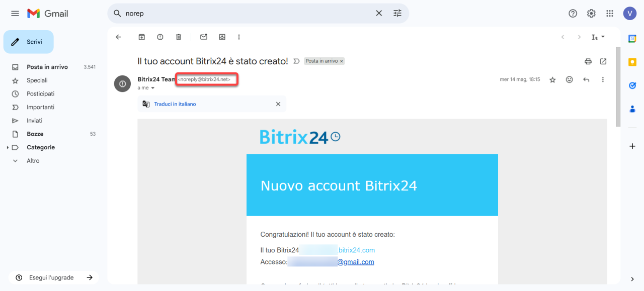644x291 pixels.
Task: Archive this email
Action: pyautogui.click(x=142, y=37)
